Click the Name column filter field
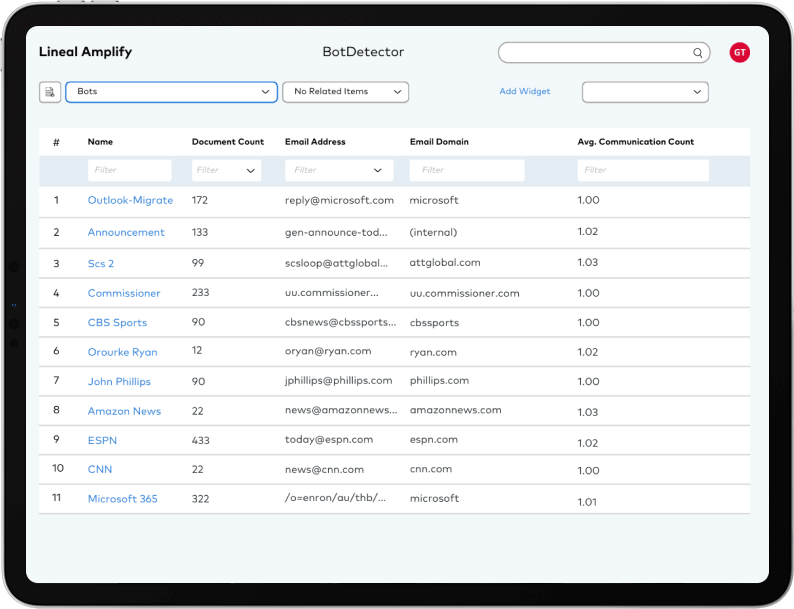 [x=129, y=171]
